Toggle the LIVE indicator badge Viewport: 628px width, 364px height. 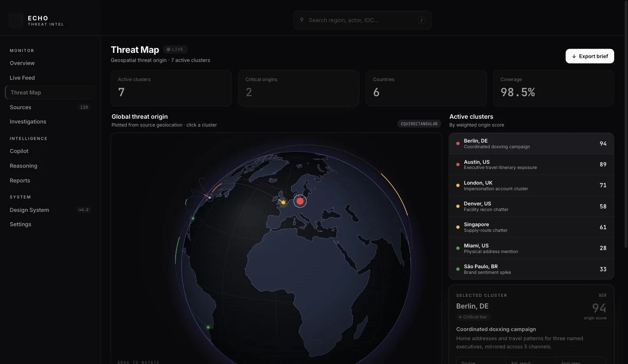(175, 49)
